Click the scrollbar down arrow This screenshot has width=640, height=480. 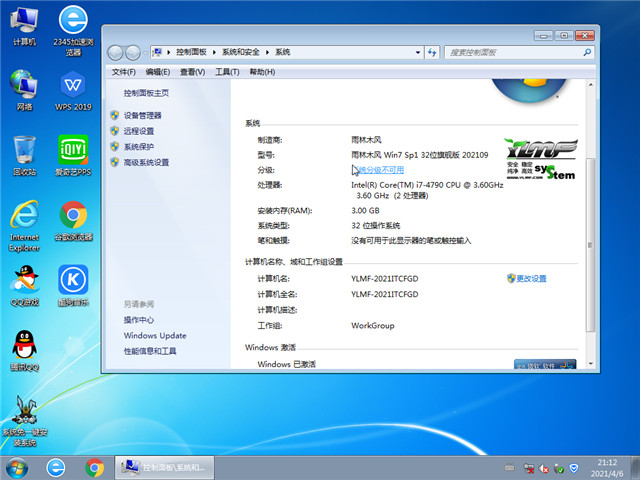pos(590,363)
